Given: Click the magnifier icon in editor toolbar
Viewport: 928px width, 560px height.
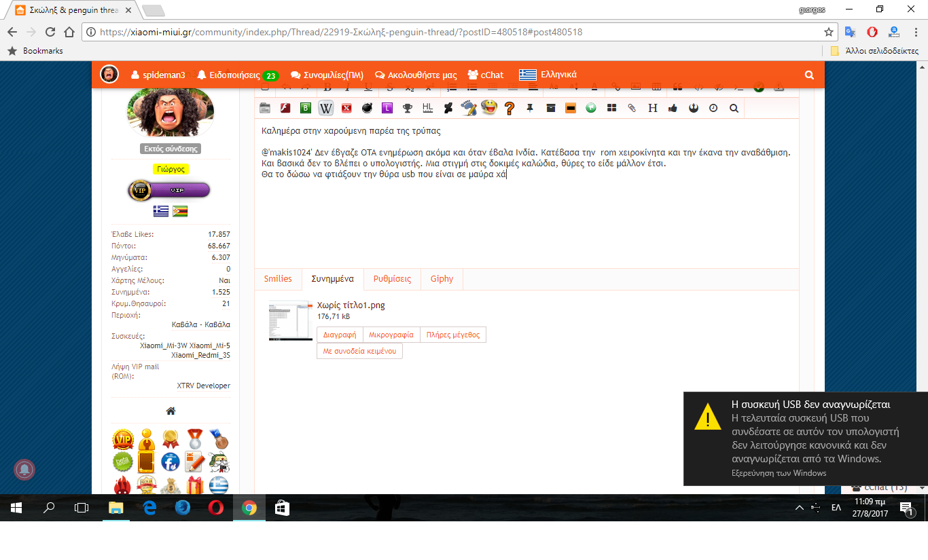Looking at the screenshot, I should coord(734,108).
